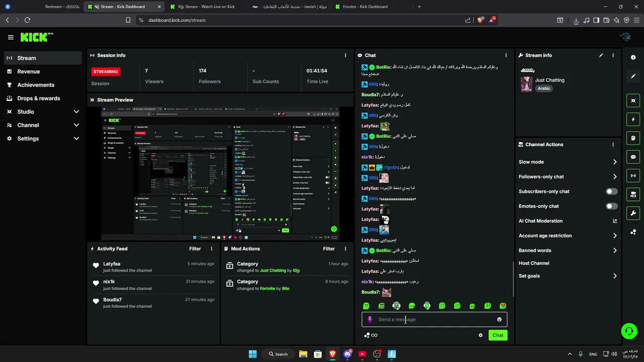Click the pencil icon in the Stream info header
This screenshot has width=644, height=362.
[601, 55]
